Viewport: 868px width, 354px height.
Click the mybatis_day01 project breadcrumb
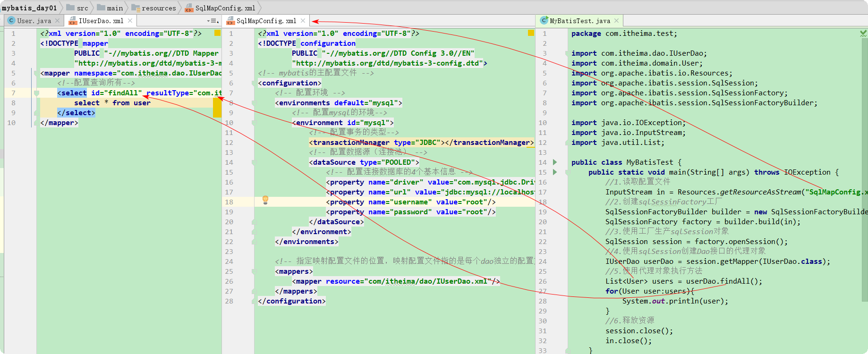click(x=29, y=8)
